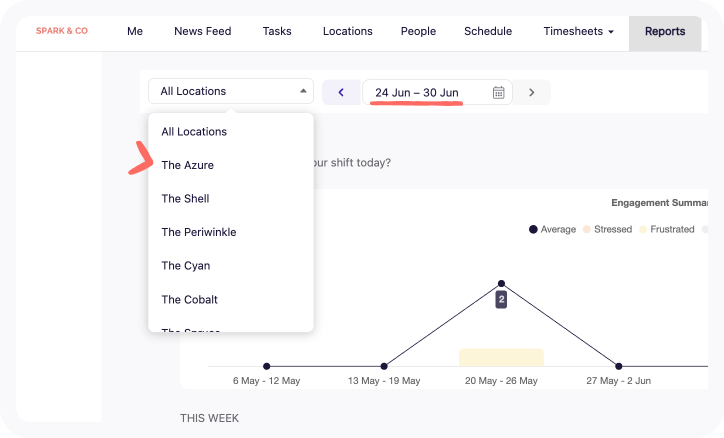Image resolution: width=724 pixels, height=438 pixels.
Task: Switch to the Schedule tab
Action: click(x=488, y=31)
